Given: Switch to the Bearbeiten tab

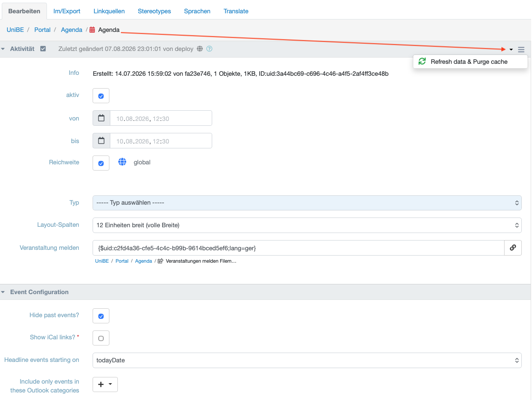Looking at the screenshot, I should 24,11.
